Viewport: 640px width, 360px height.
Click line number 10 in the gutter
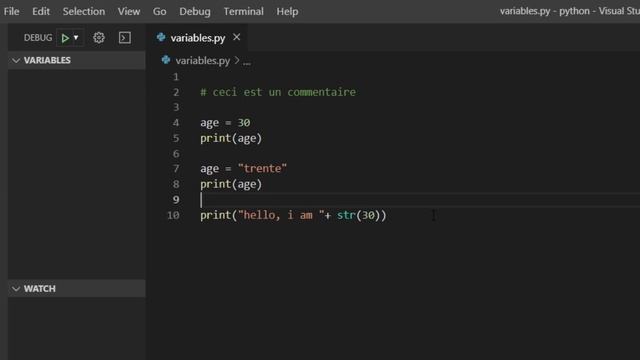click(173, 215)
